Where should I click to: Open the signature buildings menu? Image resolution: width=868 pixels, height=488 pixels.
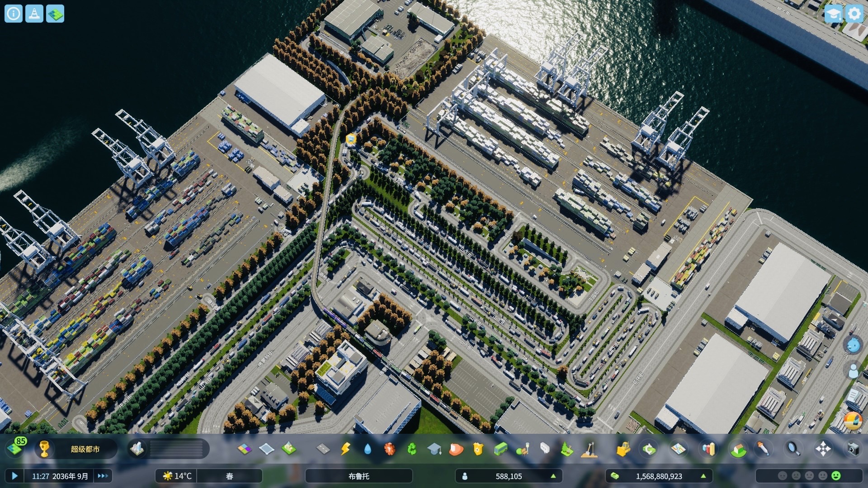click(x=289, y=449)
